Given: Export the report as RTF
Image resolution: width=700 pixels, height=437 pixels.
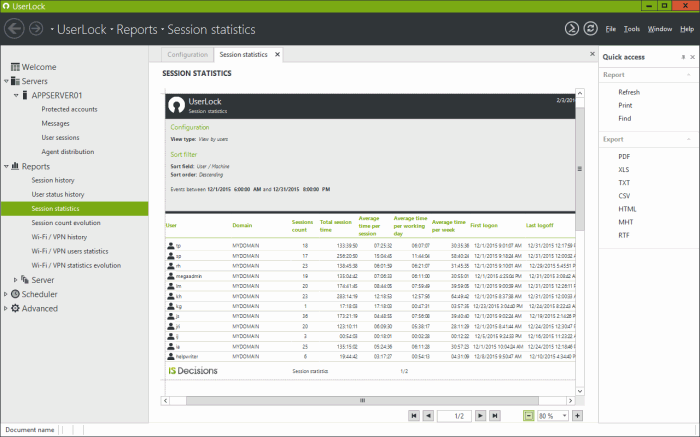Looking at the screenshot, I should (624, 235).
